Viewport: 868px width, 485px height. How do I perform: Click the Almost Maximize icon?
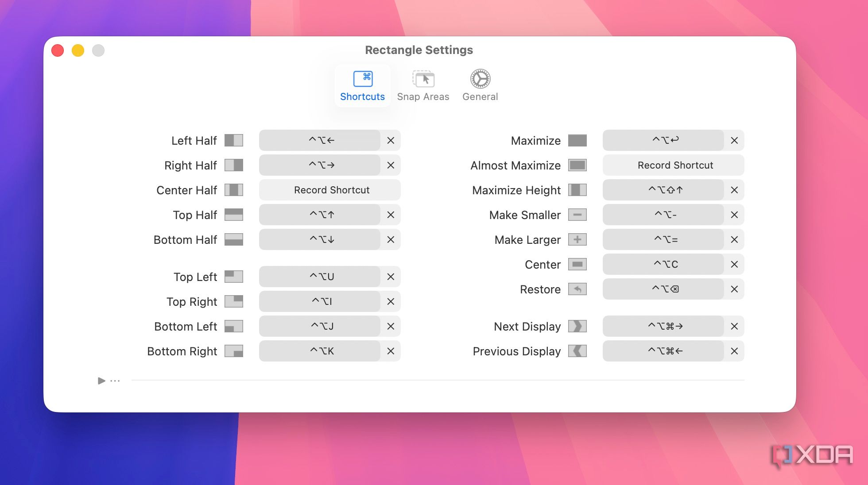577,165
